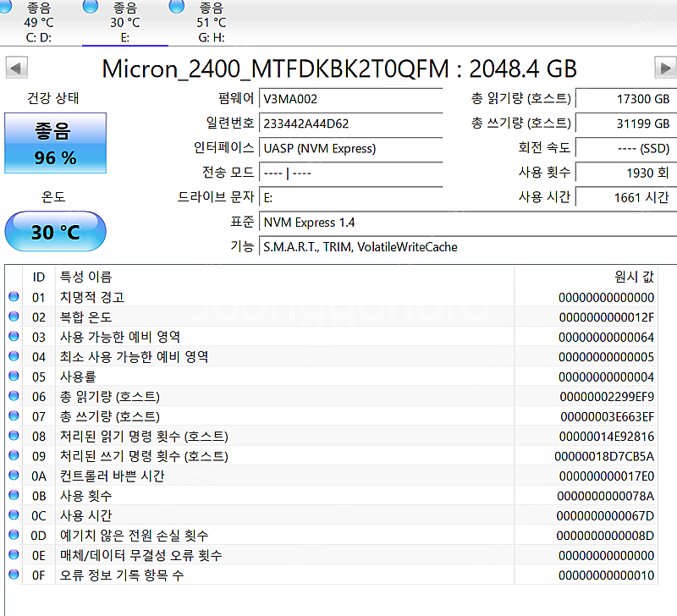Click the status dot for 총 쓰기량 row

pos(14,416)
